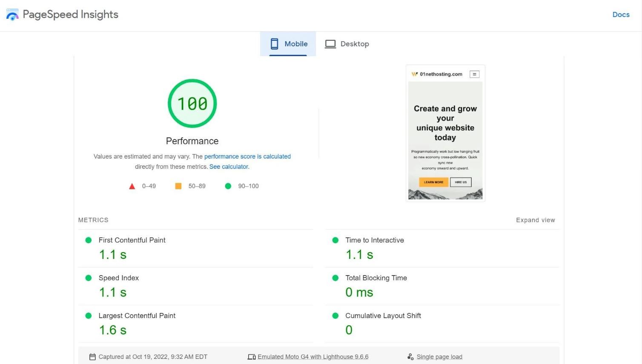Click the red 0–49 score range marker
Viewport: 642px width, 364px height.
point(132,186)
